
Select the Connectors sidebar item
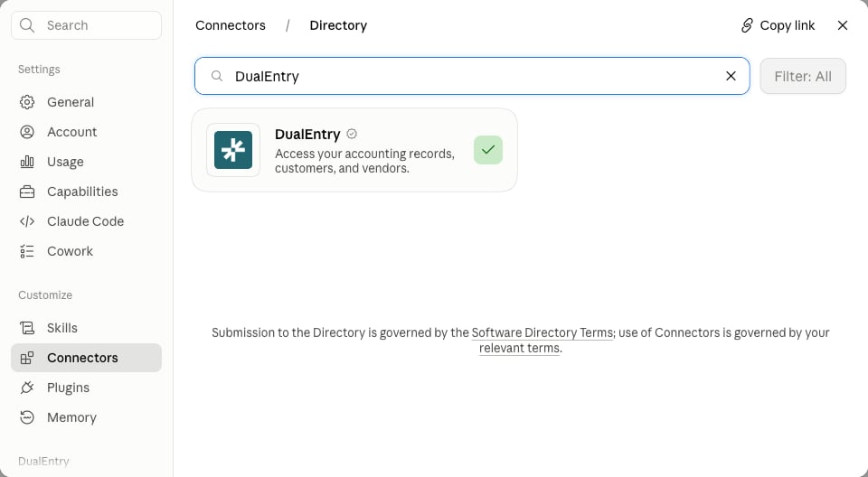[x=87, y=358]
